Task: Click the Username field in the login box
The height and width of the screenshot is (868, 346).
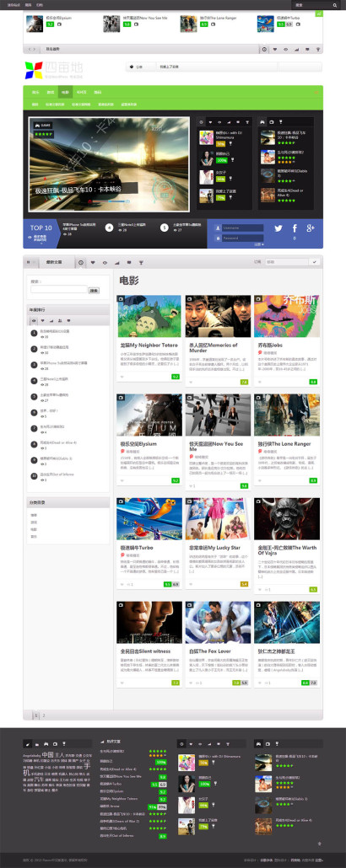Action: 243,228
